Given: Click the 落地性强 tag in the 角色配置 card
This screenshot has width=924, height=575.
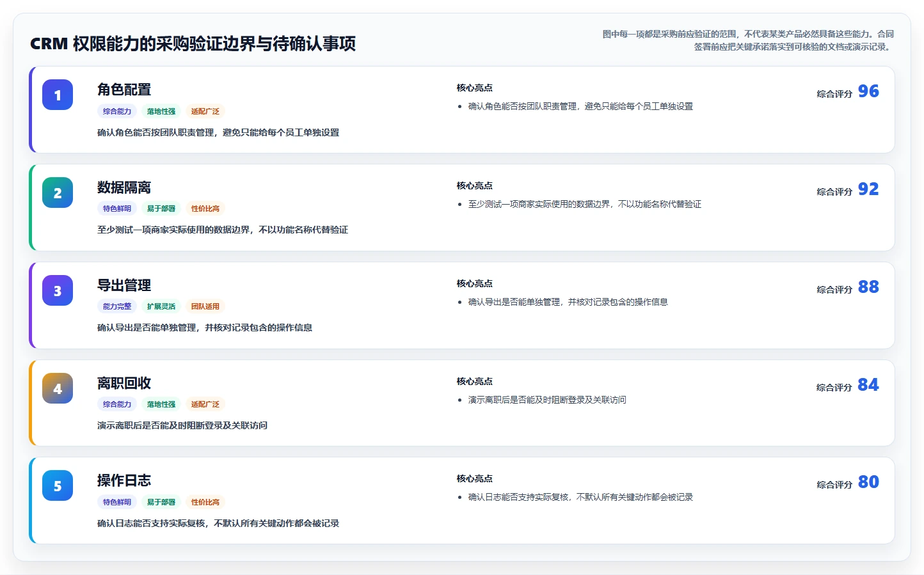Looking at the screenshot, I should (161, 111).
